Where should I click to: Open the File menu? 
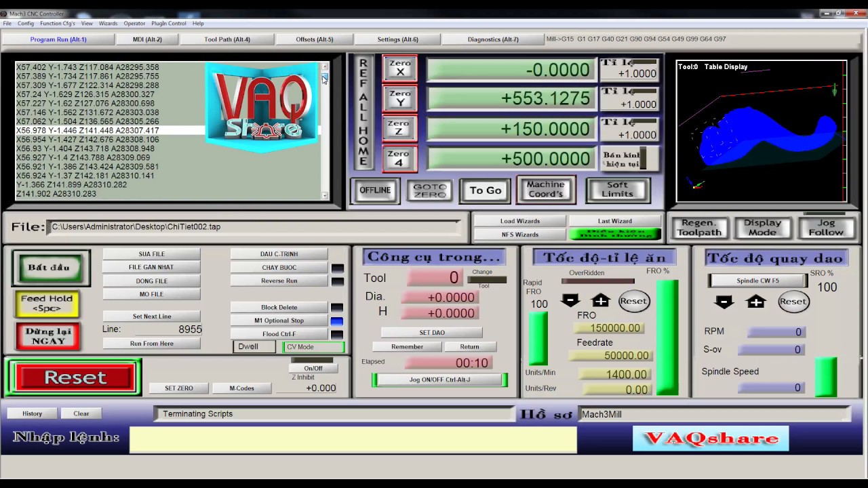pos(7,23)
